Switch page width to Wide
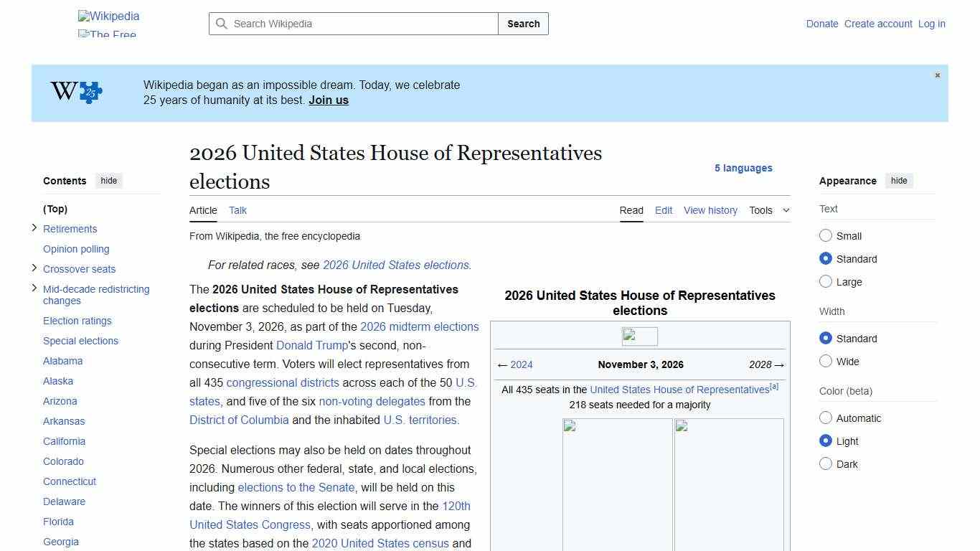Screen dimensions: 980x551 pos(826,361)
